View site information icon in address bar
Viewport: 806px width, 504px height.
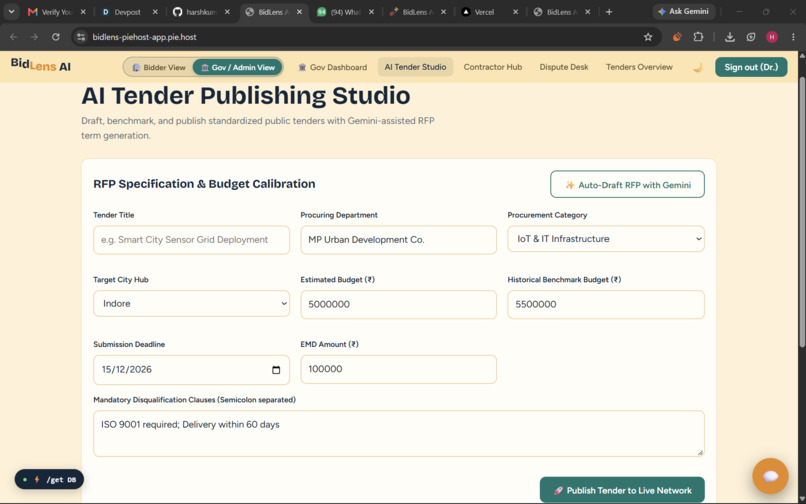(81, 37)
